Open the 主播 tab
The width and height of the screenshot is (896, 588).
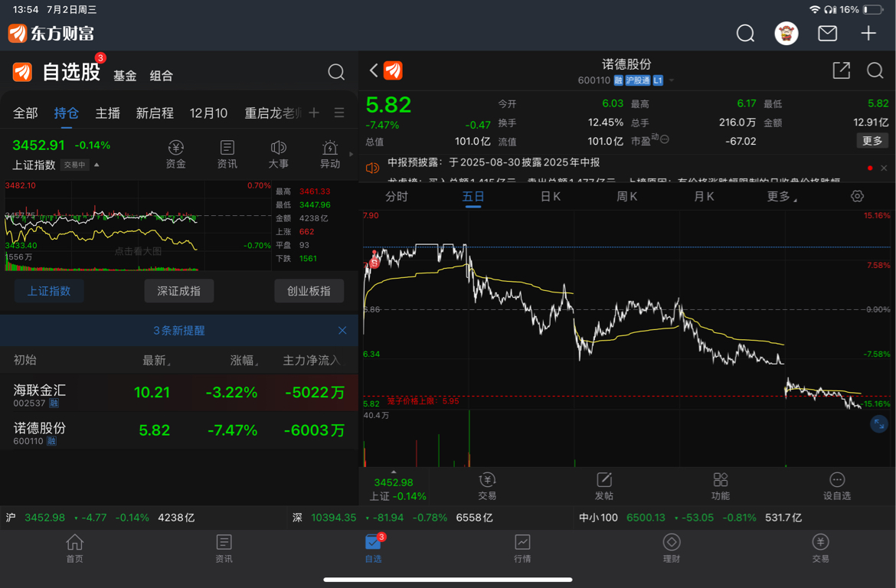107,113
